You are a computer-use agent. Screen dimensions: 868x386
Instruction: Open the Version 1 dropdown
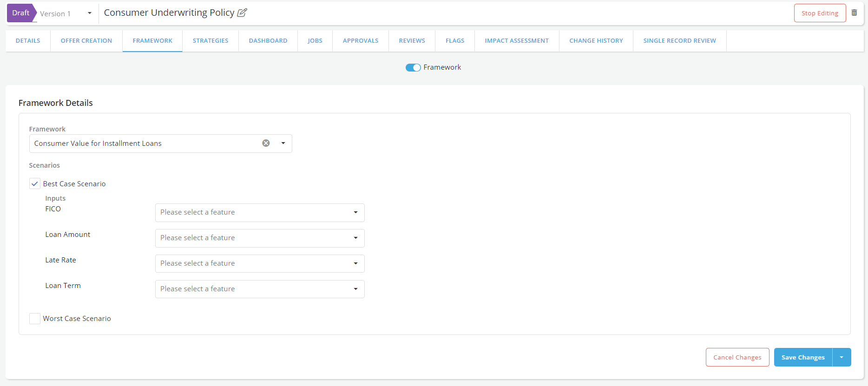pyautogui.click(x=89, y=13)
